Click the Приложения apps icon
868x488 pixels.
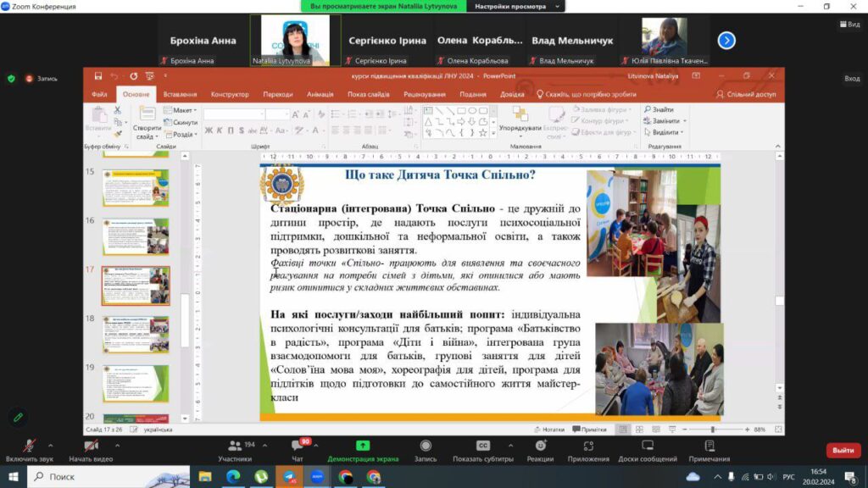(x=588, y=446)
